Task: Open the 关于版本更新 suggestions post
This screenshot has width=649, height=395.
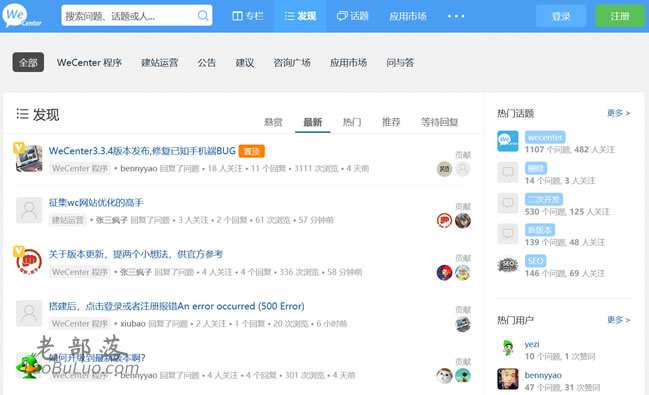Action: [x=135, y=254]
